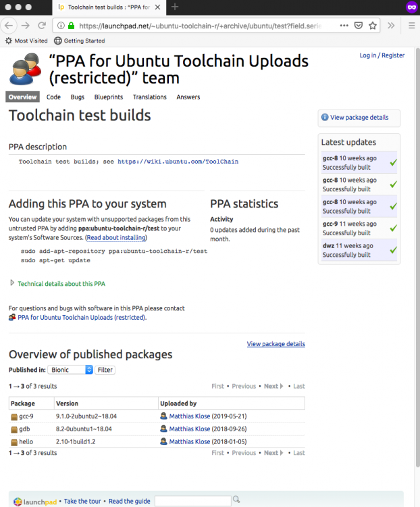Select the Overview tab
Screen dimensions: 420x507
pyautogui.click(x=22, y=97)
